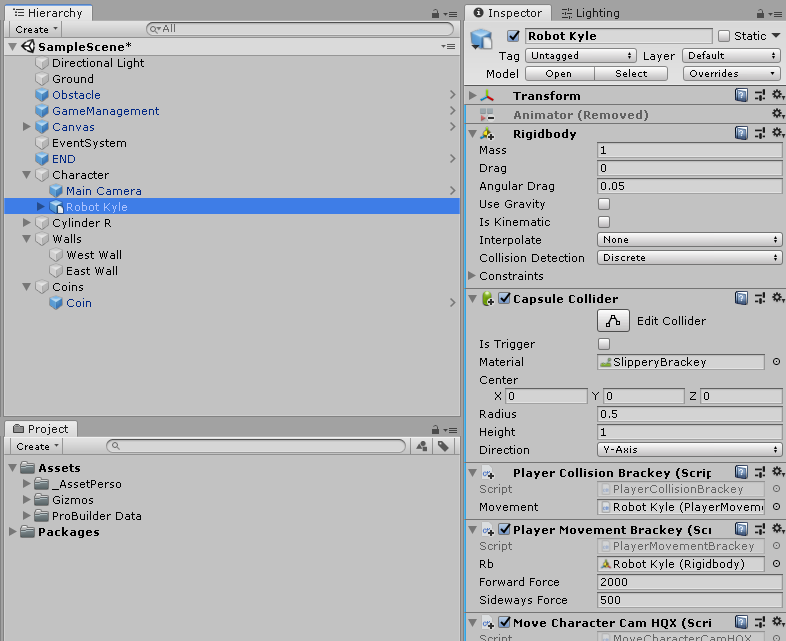Click the Hierarchy search field

coord(300,29)
